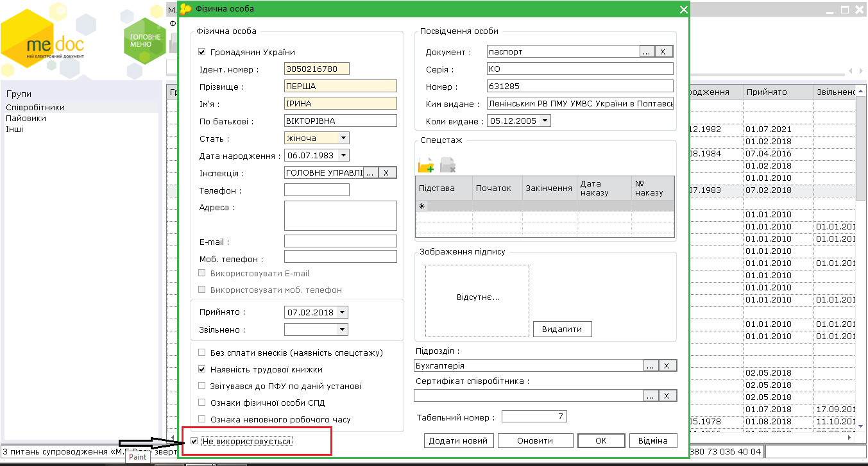Click the delete special seniority record icon

click(448, 165)
